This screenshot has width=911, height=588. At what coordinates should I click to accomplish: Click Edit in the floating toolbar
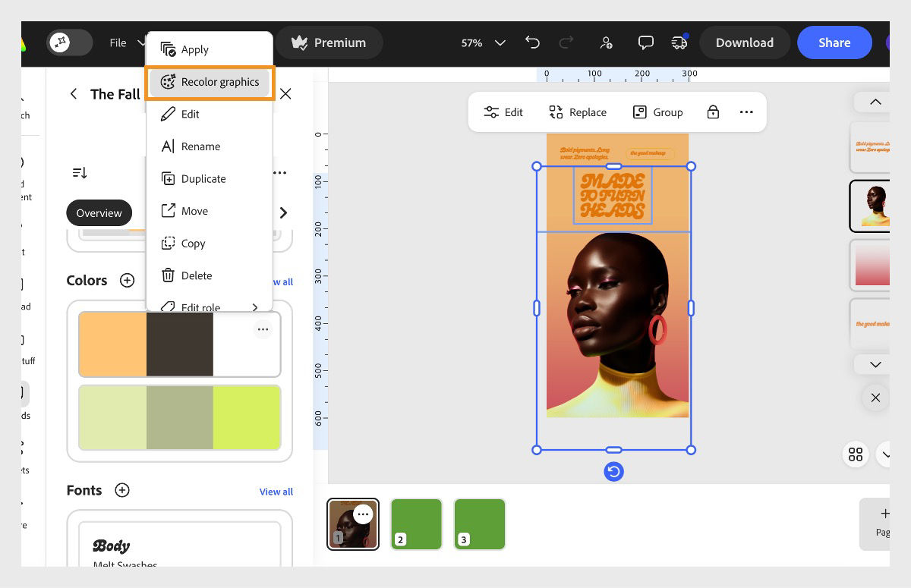(503, 112)
